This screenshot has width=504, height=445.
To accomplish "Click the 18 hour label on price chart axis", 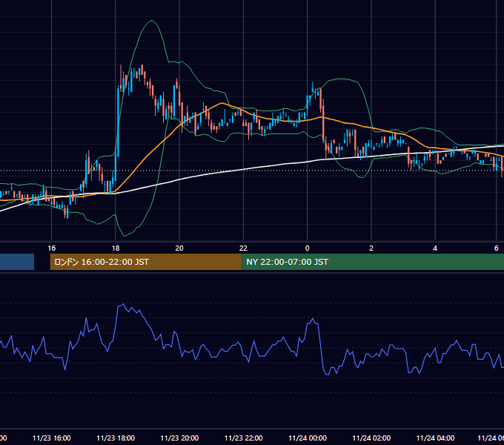I will point(116,248).
